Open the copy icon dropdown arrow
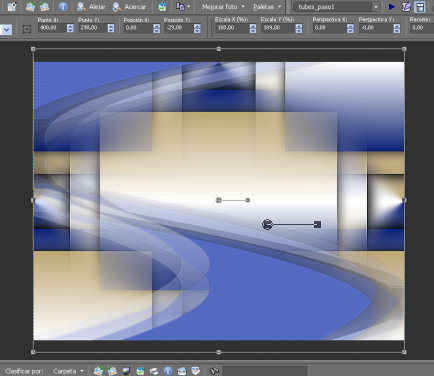This screenshot has width=434, height=376. [189, 7]
